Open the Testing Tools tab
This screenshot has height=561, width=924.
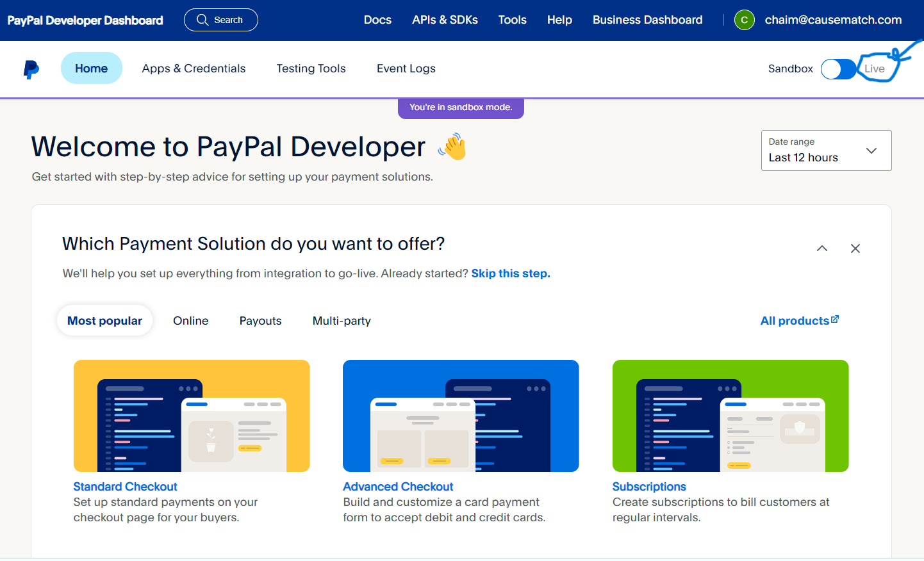[311, 69]
